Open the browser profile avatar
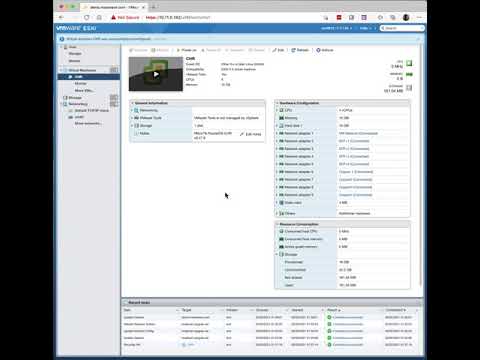 point(406,17)
